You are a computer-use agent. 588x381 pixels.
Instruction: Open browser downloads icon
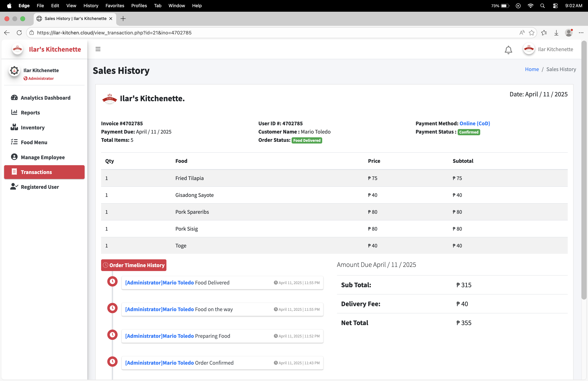click(x=556, y=33)
